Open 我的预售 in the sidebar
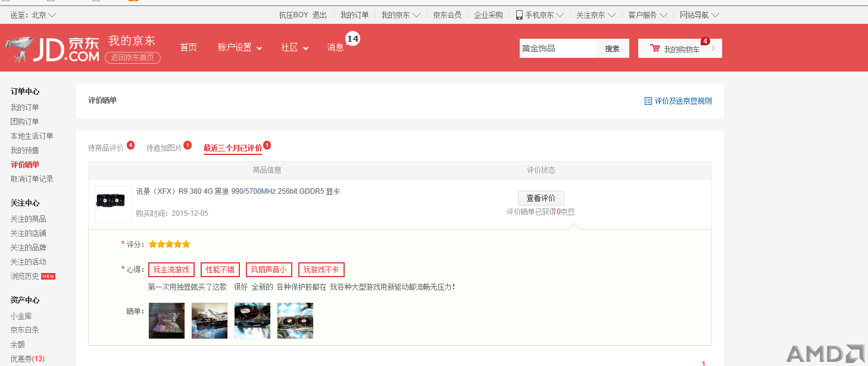The height and width of the screenshot is (366, 868). pos(25,150)
